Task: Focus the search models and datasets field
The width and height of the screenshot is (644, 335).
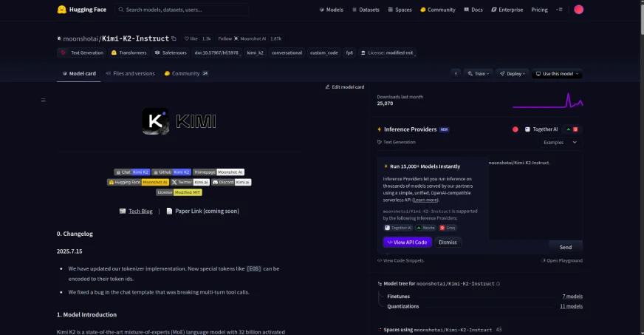Action: [x=182, y=10]
